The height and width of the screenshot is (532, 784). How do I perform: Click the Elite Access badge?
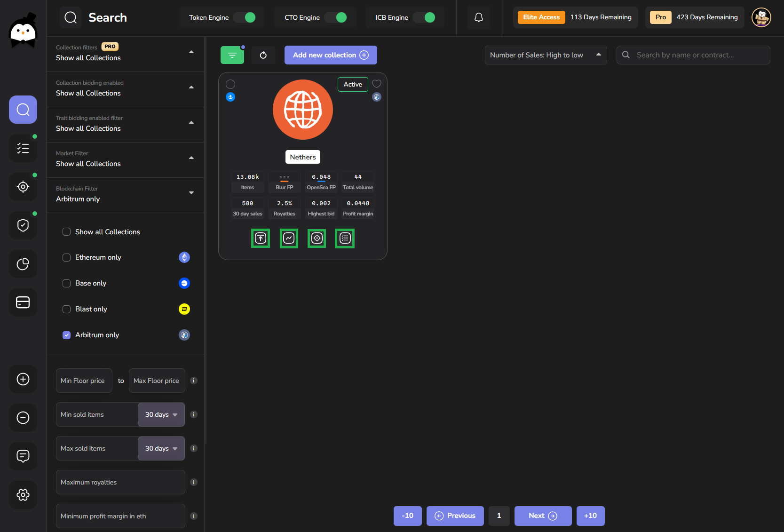point(541,17)
